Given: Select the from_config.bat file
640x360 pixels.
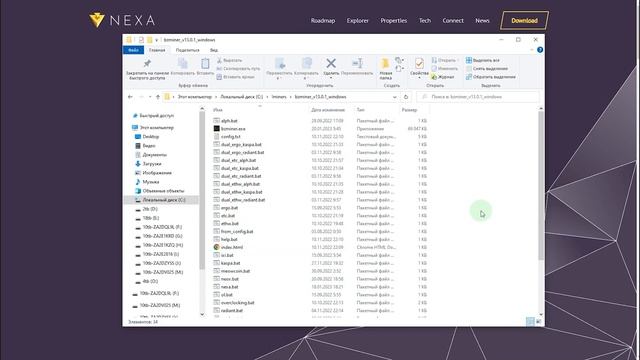Looking at the screenshot, I should click(x=237, y=231).
